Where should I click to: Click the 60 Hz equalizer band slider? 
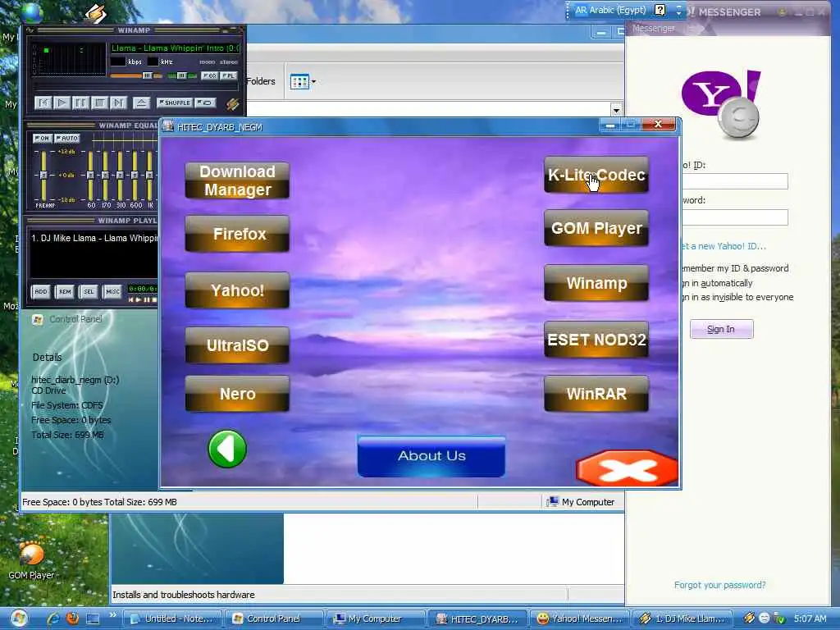click(90, 176)
